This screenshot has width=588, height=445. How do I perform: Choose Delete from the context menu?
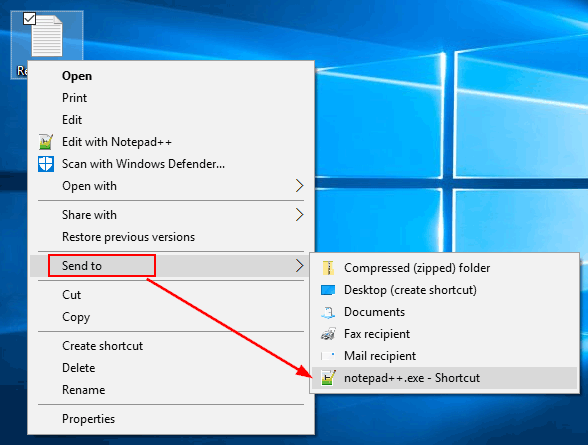(171, 368)
